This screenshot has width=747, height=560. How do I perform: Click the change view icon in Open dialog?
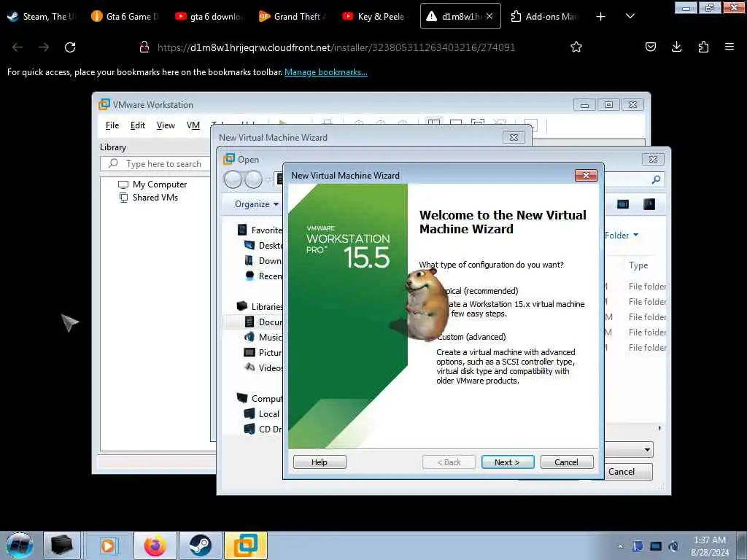623,204
